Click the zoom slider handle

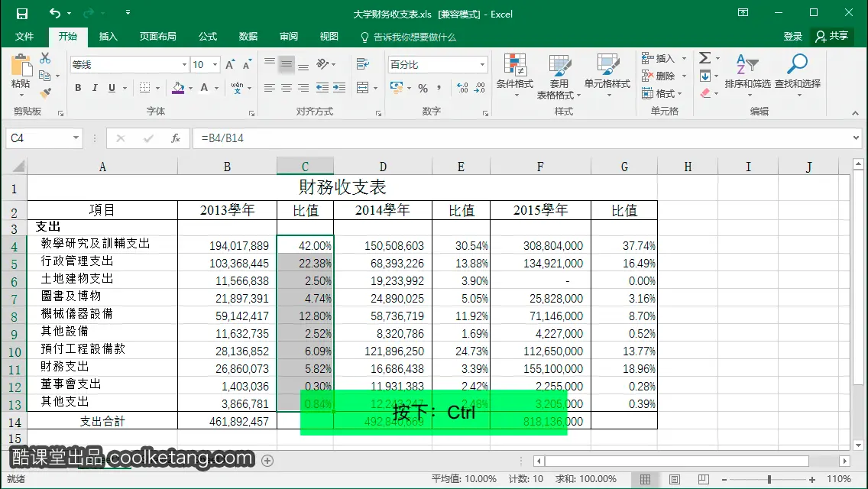coord(769,480)
